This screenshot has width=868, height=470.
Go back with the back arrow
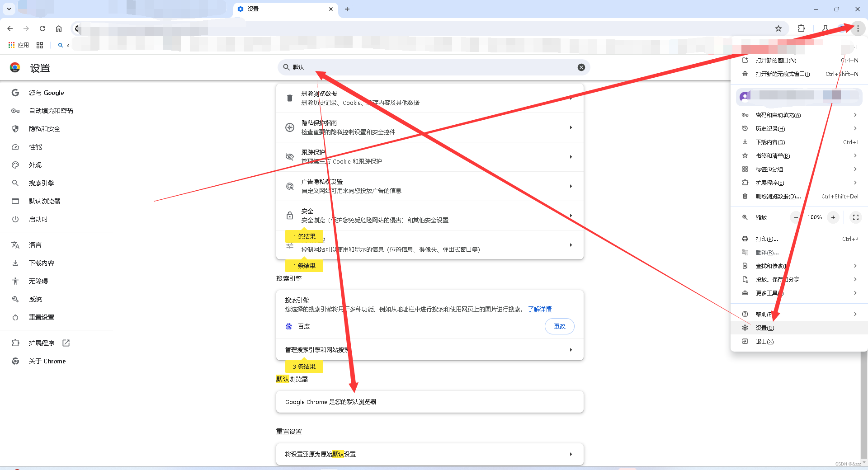10,28
